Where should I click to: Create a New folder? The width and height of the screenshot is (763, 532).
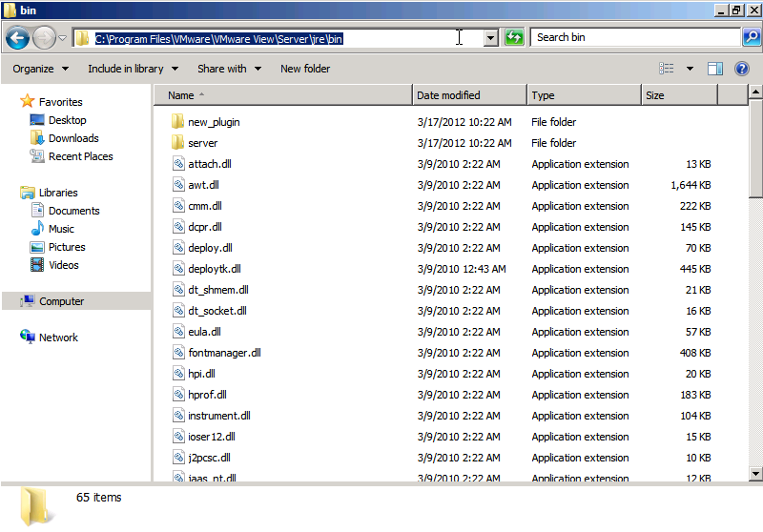pyautogui.click(x=305, y=69)
